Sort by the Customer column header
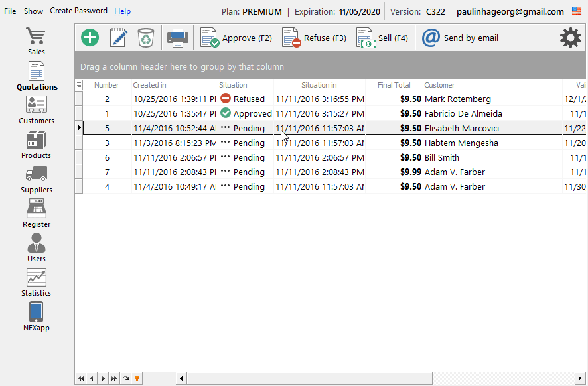The image size is (588, 386). coord(492,85)
